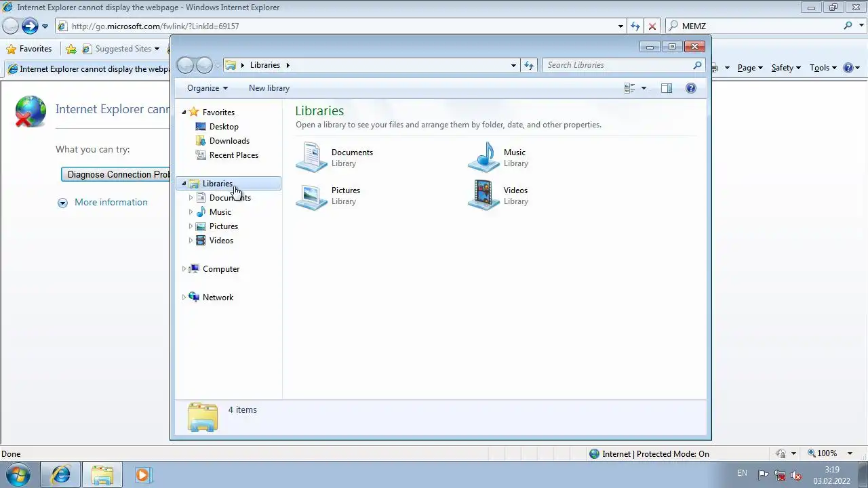Open Internet Explorer Help question mark icon
868x488 pixels.
tap(848, 68)
